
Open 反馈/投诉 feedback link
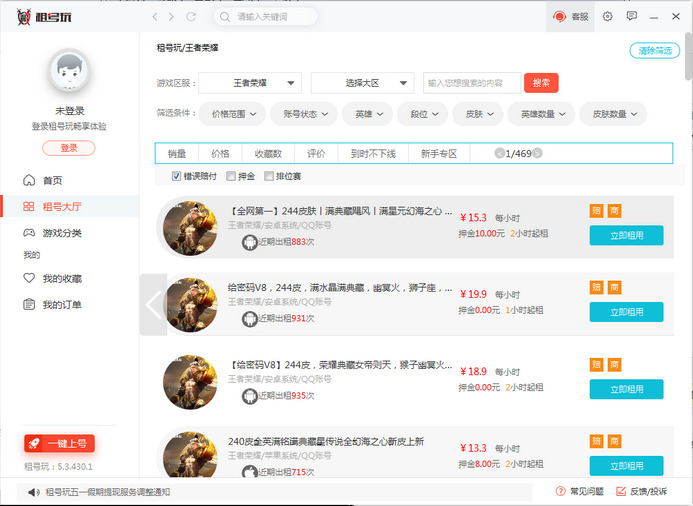coord(642,491)
